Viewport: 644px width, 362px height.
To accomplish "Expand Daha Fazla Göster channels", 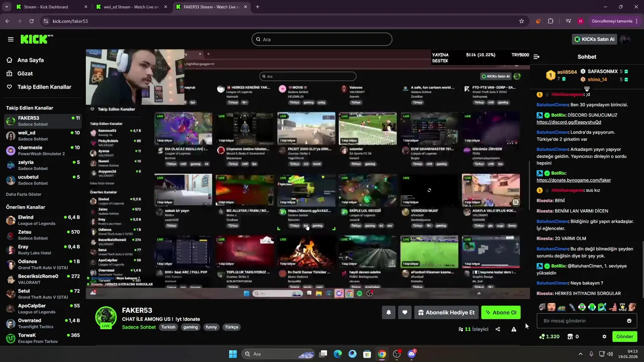I will tap(24, 195).
